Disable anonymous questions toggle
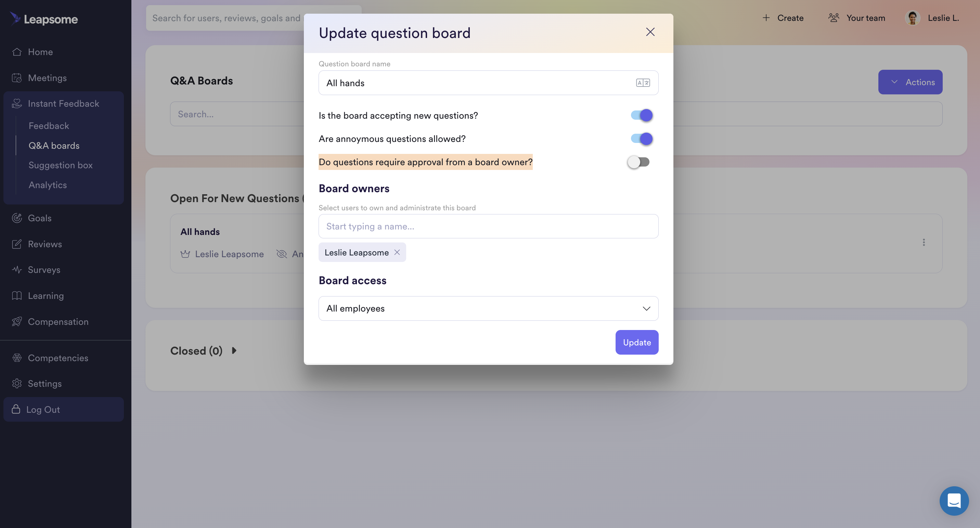This screenshot has width=980, height=528. tap(641, 139)
